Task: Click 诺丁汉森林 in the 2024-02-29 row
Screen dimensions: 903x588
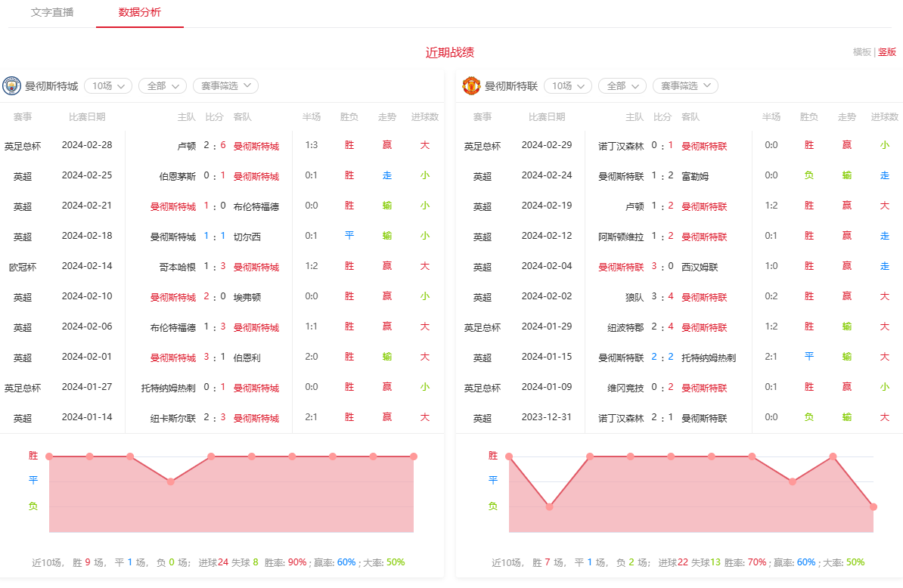Action: [x=621, y=146]
